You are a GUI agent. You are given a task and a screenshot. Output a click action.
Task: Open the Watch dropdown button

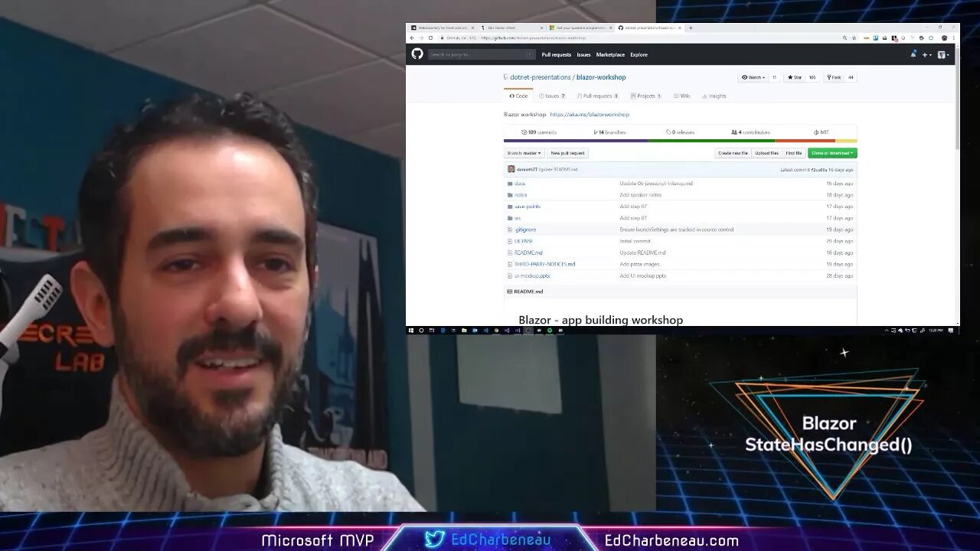pyautogui.click(x=753, y=77)
